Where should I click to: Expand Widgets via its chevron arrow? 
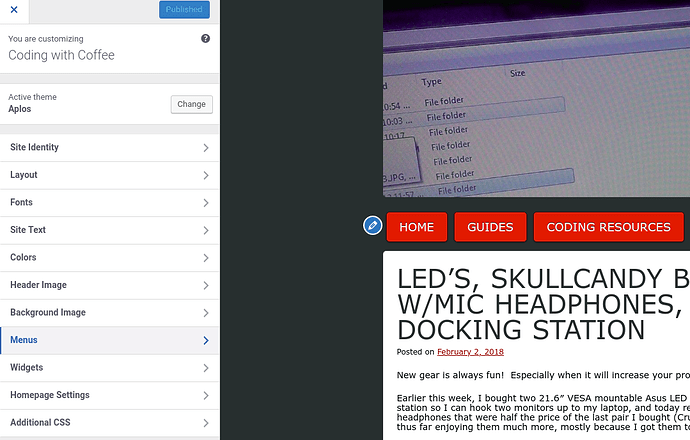206,368
